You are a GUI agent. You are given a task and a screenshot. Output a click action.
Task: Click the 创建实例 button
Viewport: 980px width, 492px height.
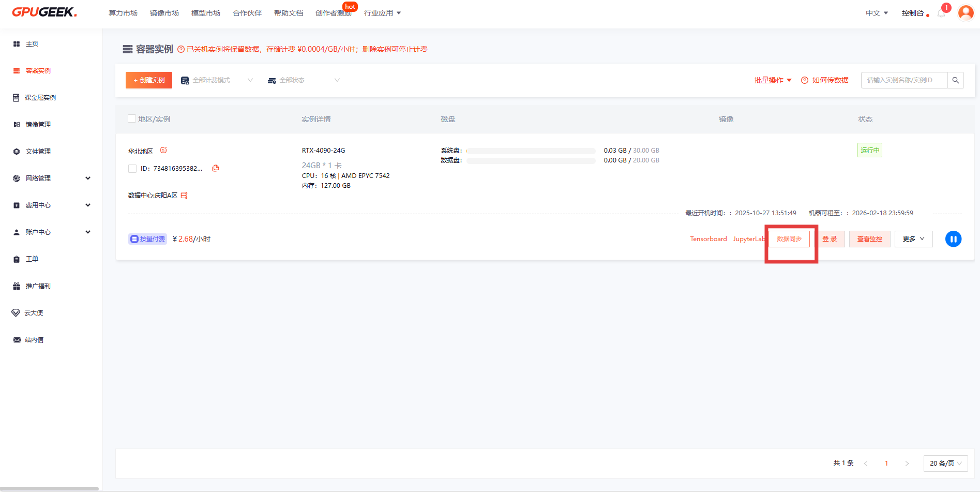pyautogui.click(x=149, y=80)
